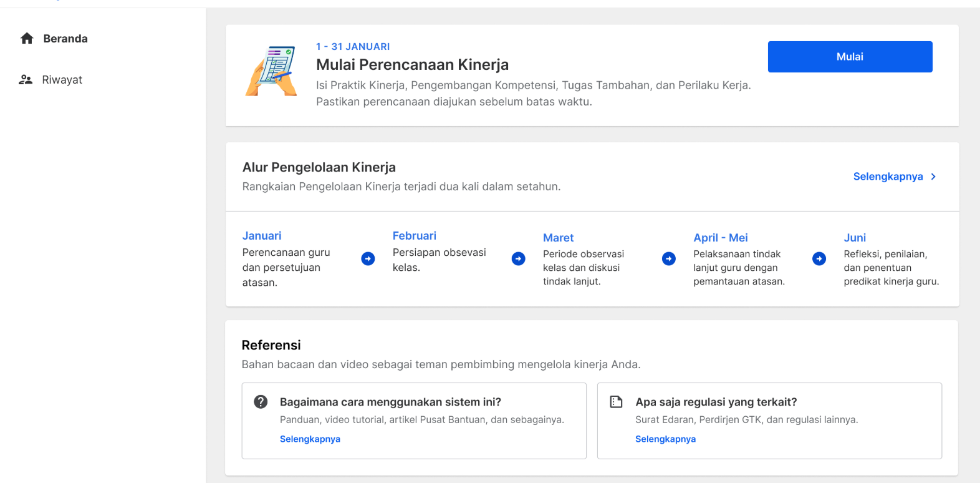Screen dimensions: 980x483
Task: Select the Juni step heading
Action: click(855, 238)
